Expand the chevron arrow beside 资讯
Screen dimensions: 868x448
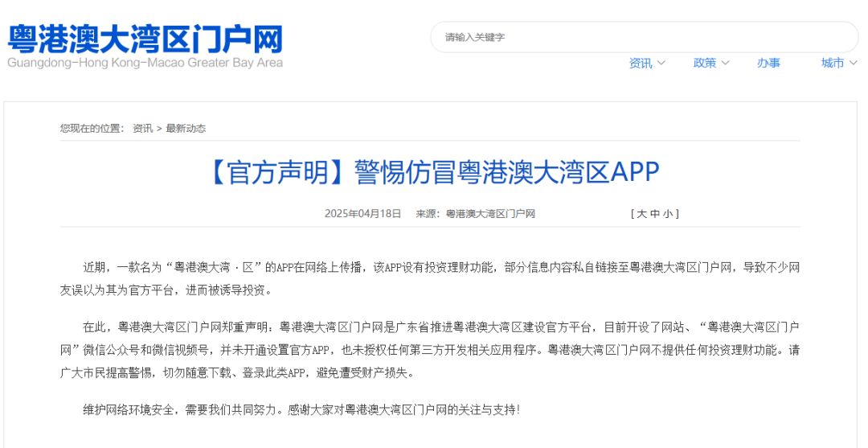click(661, 63)
